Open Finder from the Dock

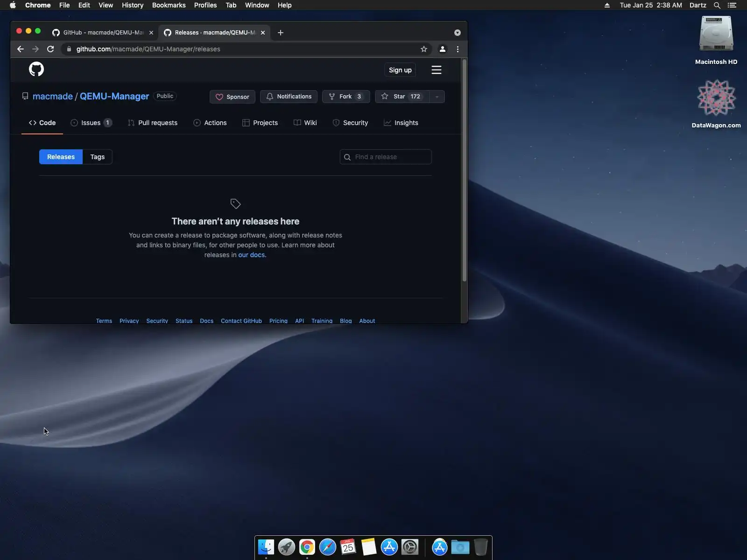[x=266, y=547]
